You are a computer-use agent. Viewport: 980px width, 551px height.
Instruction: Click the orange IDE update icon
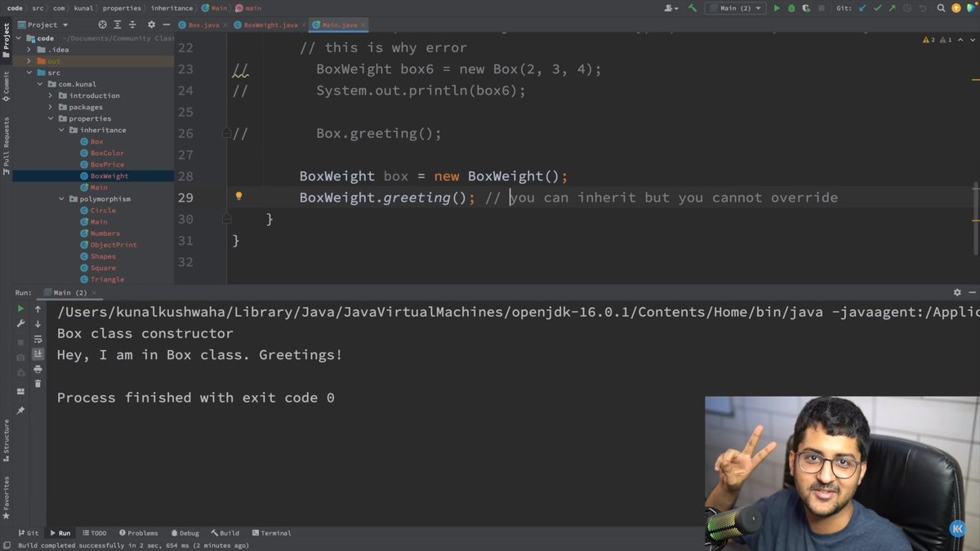(955, 8)
